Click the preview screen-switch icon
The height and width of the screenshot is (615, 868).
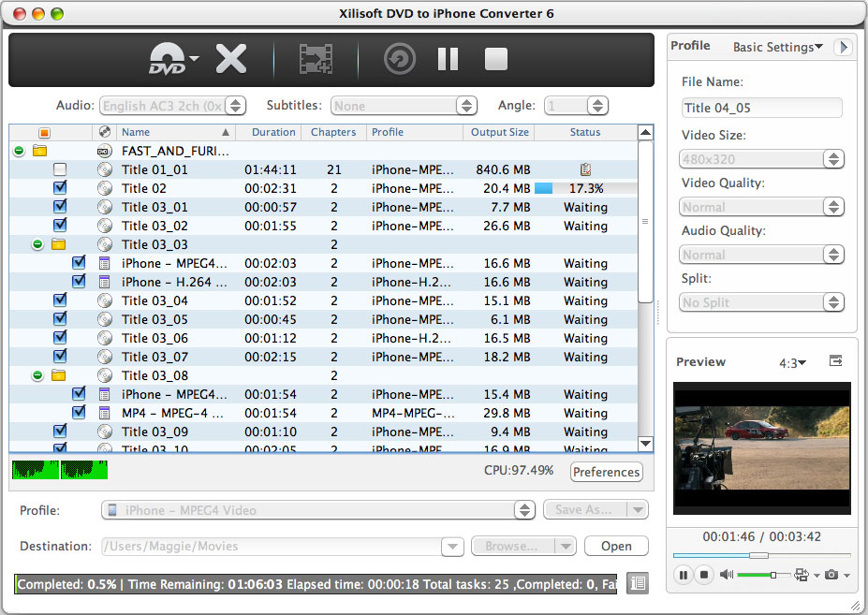coord(801,575)
